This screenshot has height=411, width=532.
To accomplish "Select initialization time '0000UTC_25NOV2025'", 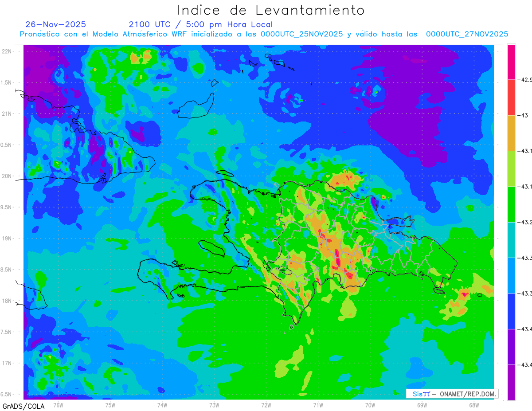I will (x=302, y=34).
